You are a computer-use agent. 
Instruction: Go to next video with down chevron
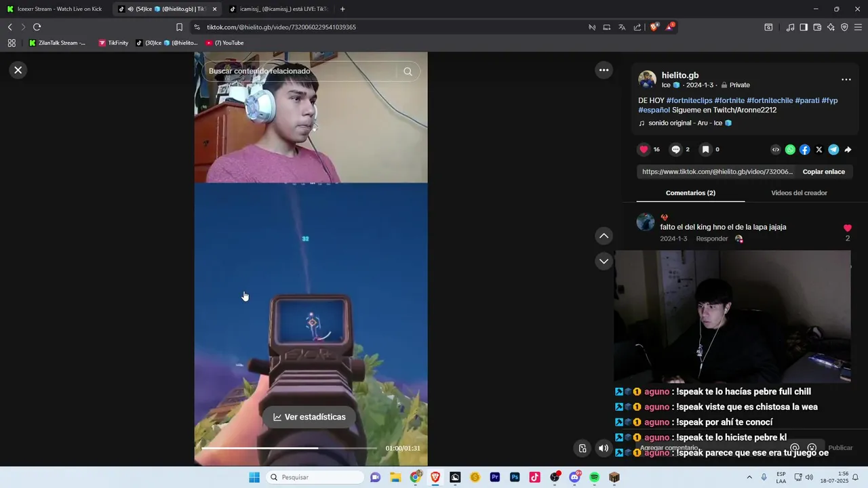pyautogui.click(x=604, y=261)
